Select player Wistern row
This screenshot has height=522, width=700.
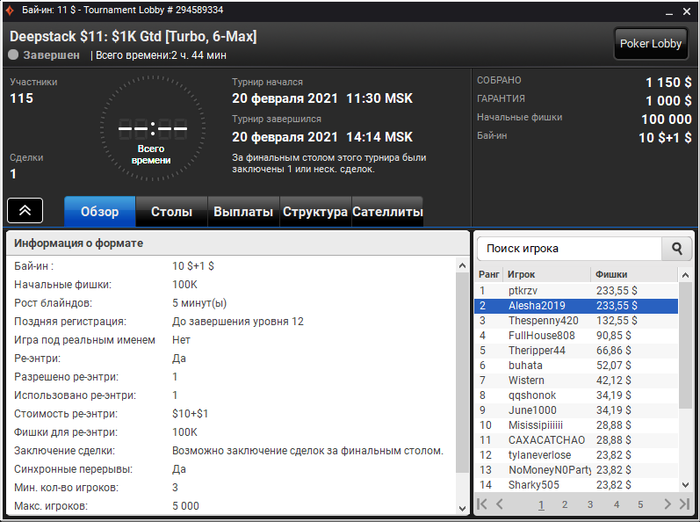pos(576,380)
